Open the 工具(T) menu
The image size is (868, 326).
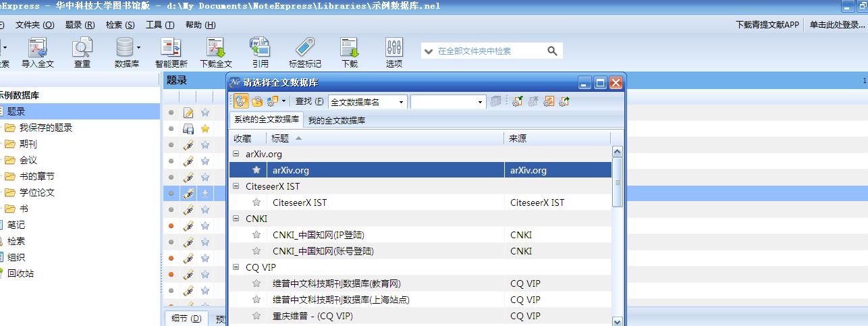(160, 25)
